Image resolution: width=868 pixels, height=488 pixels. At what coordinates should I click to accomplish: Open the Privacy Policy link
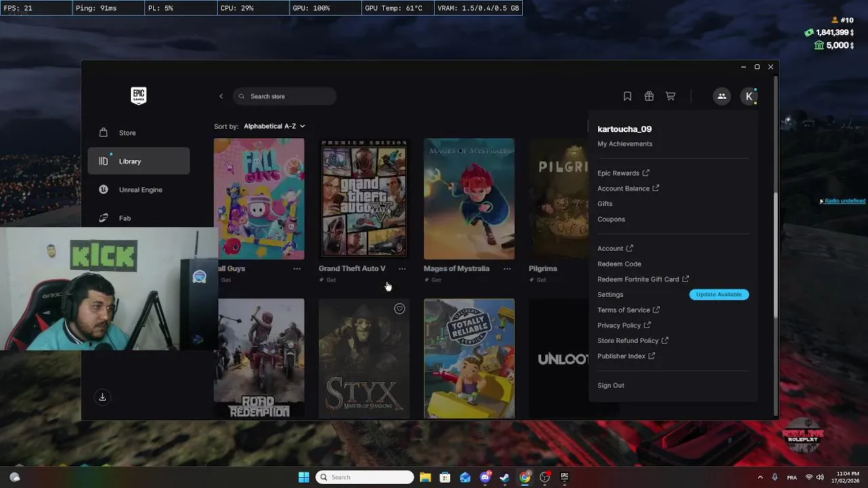pos(624,325)
